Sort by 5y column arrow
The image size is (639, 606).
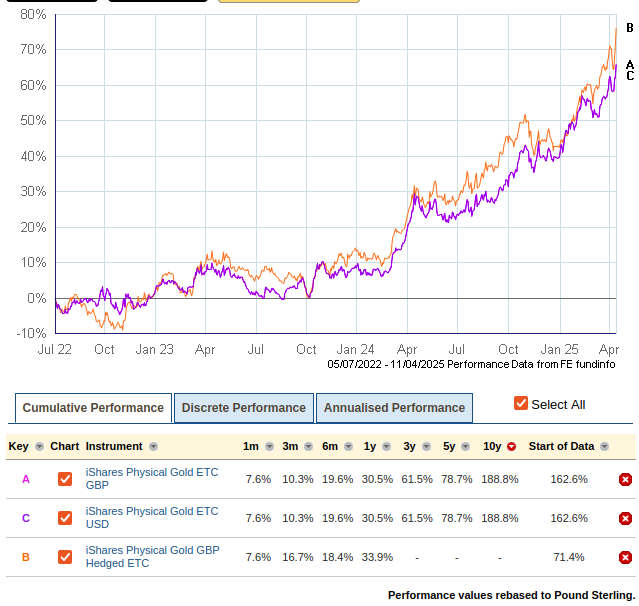point(465,447)
